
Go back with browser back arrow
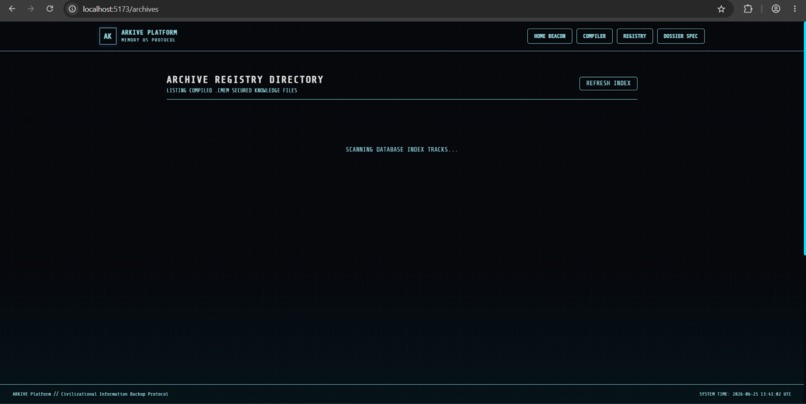point(12,9)
